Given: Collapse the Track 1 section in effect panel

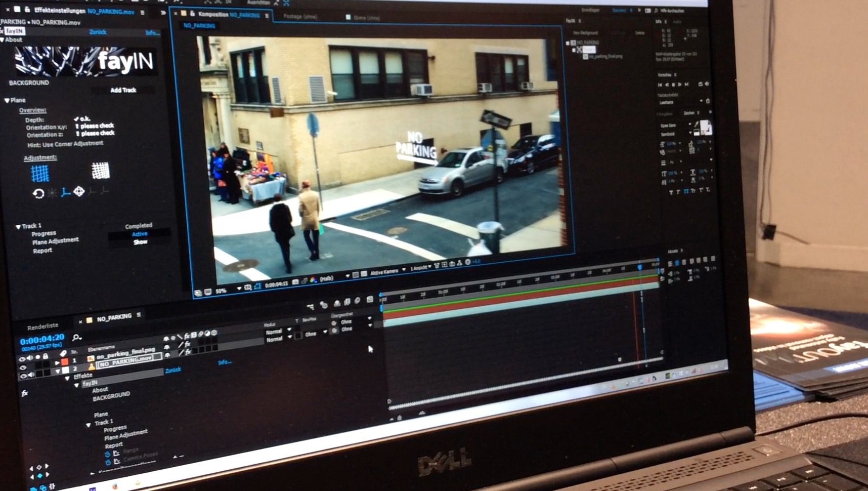Looking at the screenshot, I should tap(18, 227).
